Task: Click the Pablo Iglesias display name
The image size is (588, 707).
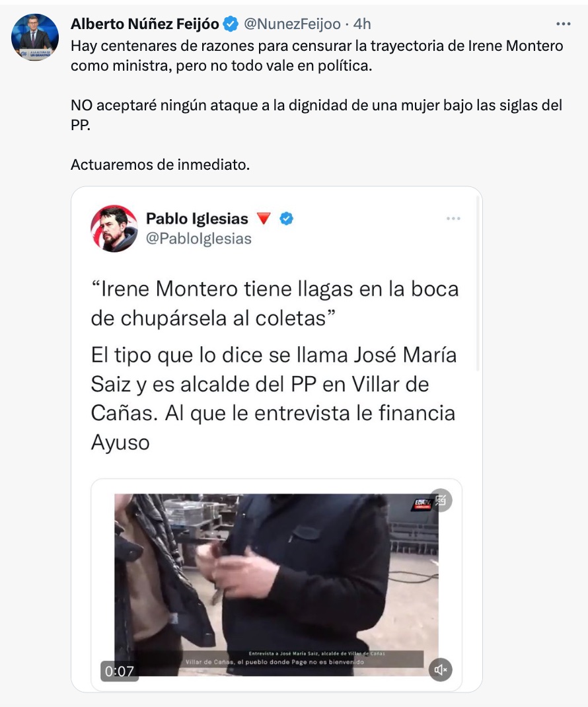Action: pyautogui.click(x=197, y=219)
